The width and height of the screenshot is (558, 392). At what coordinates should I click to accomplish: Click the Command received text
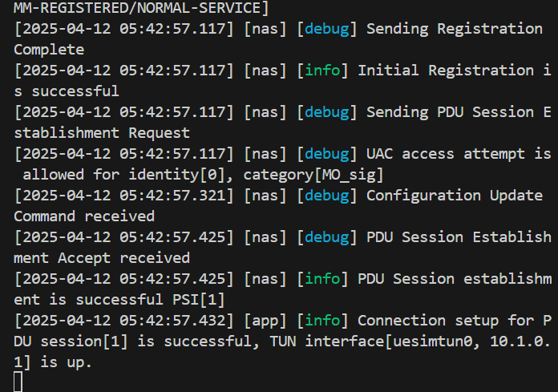pos(84,216)
